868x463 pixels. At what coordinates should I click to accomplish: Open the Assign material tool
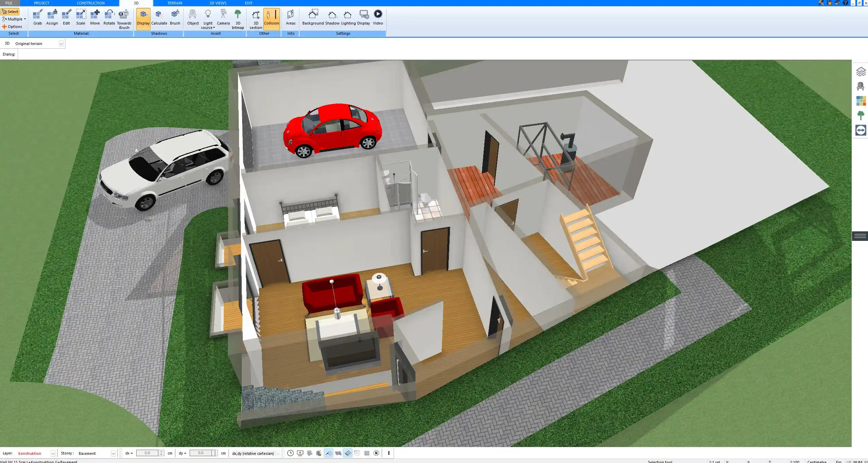52,17
